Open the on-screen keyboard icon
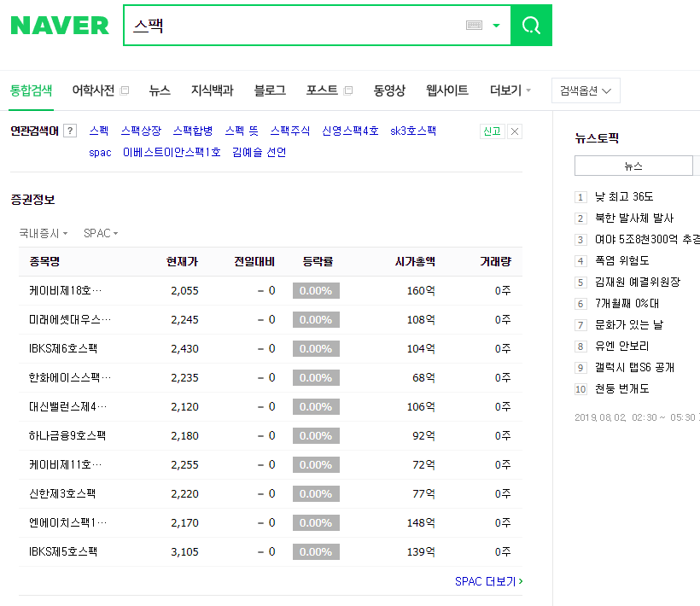The image size is (700, 606). pos(474,26)
